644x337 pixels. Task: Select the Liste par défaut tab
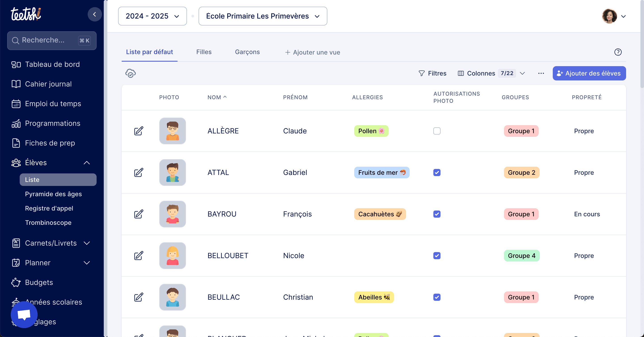pyautogui.click(x=150, y=52)
